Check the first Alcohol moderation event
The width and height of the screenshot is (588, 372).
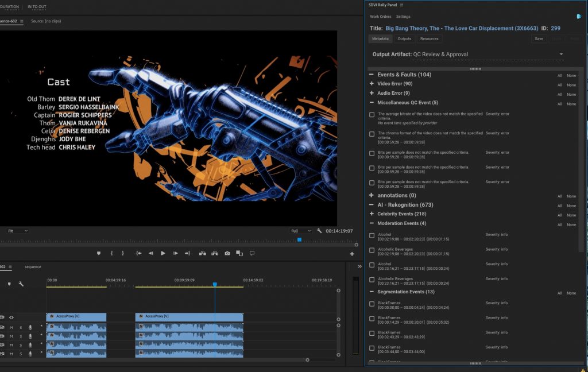click(x=372, y=235)
